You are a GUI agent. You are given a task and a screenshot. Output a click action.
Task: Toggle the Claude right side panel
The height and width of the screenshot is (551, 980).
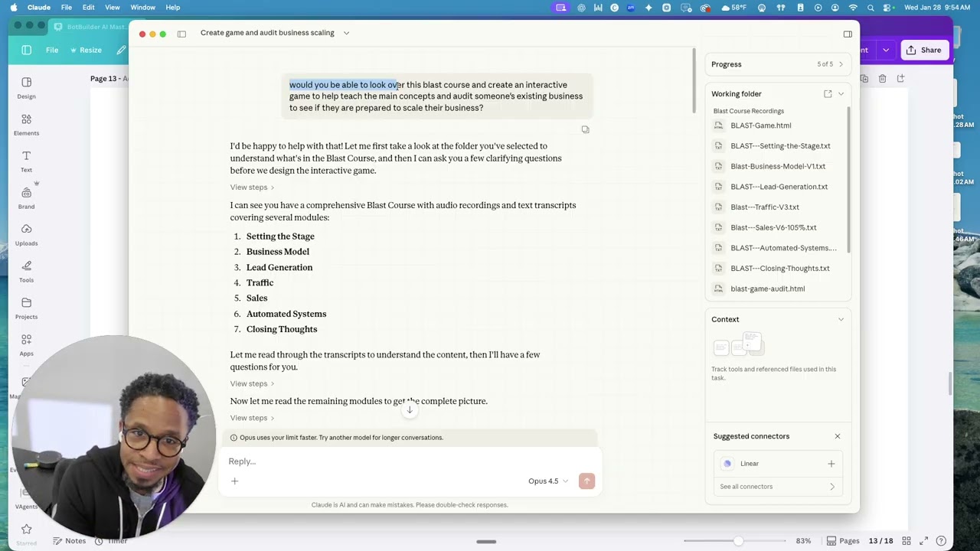tap(848, 34)
